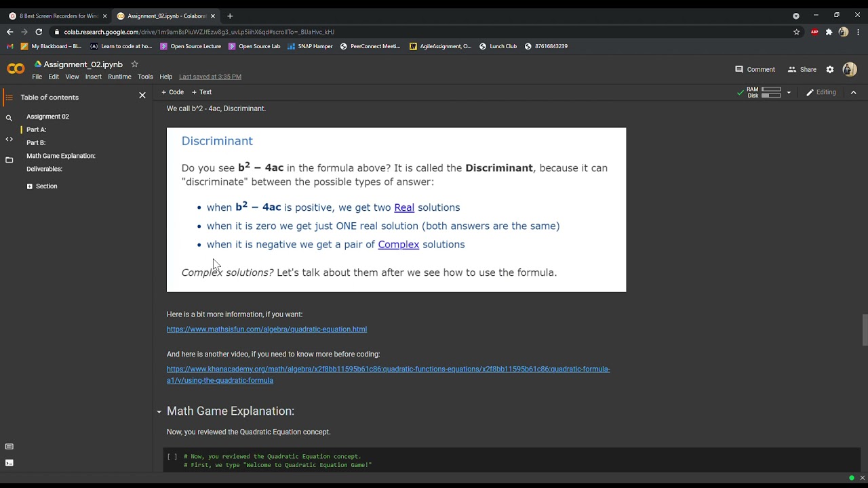868x488 pixels.
Task: Run the code cell with bracket
Action: 172,457
